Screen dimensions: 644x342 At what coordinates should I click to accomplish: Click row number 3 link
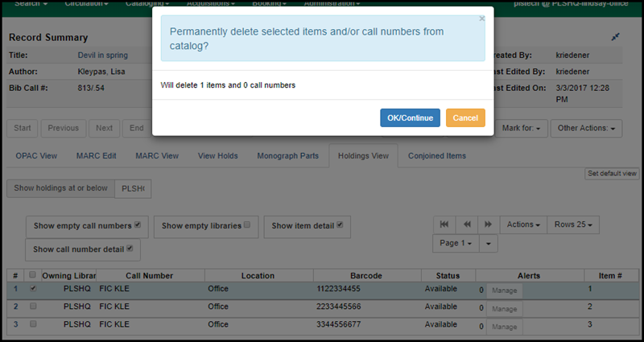click(x=15, y=324)
